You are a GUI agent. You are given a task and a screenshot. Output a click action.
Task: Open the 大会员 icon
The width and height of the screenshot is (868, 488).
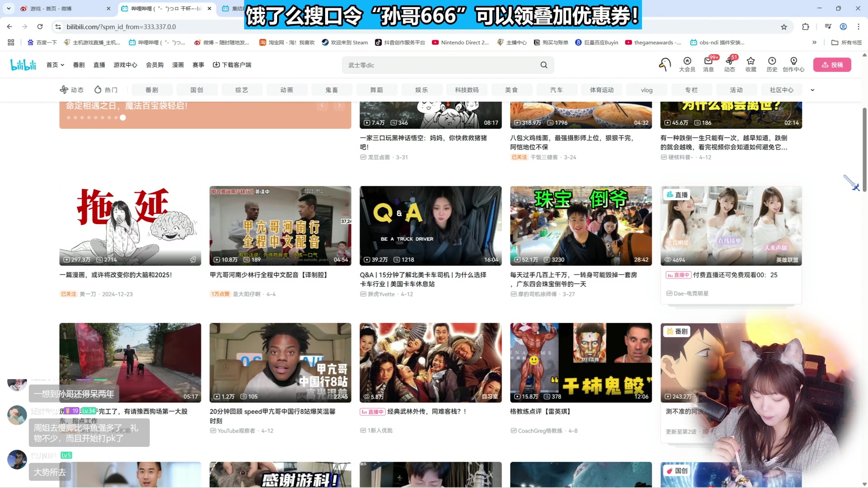[687, 65]
